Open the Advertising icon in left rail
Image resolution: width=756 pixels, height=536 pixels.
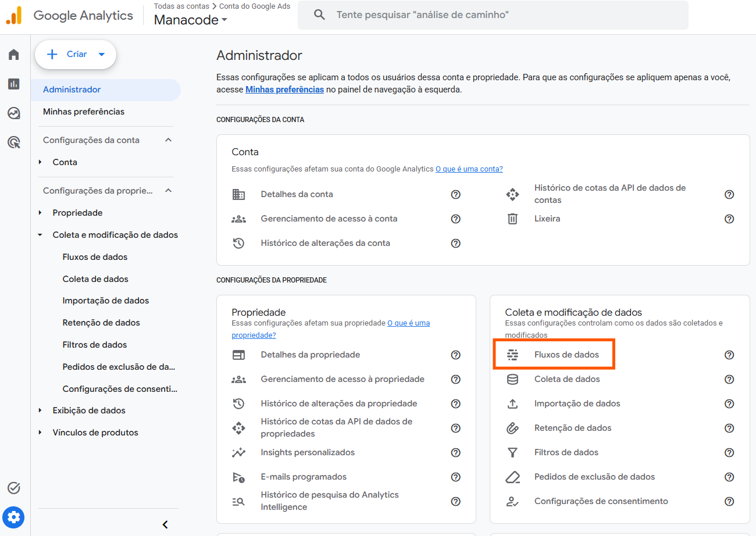pos(14,142)
